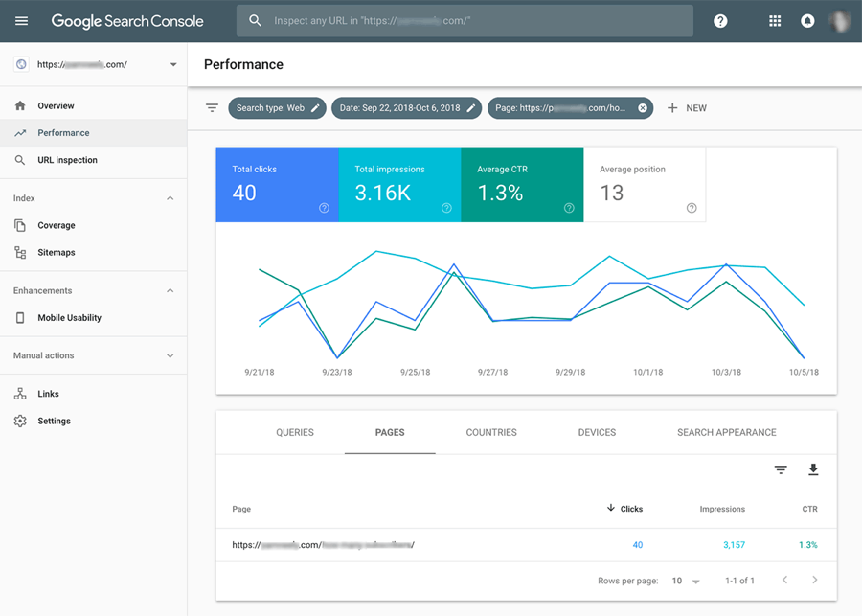Collapse the Index section in sidebar

pos(170,197)
